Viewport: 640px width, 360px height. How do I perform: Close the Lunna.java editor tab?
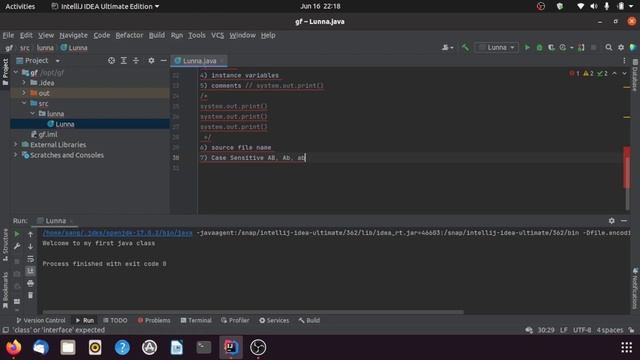point(222,61)
